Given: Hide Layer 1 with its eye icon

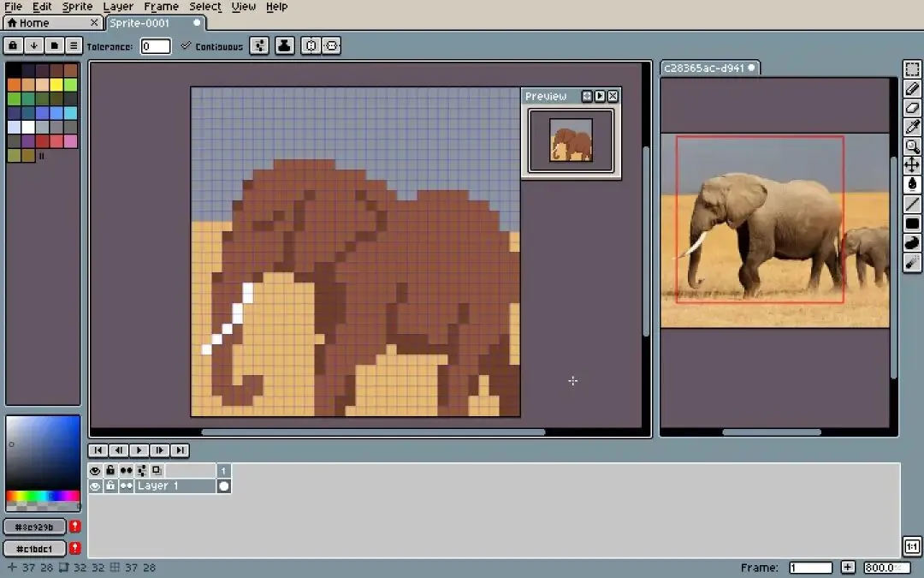Looking at the screenshot, I should tap(95, 486).
